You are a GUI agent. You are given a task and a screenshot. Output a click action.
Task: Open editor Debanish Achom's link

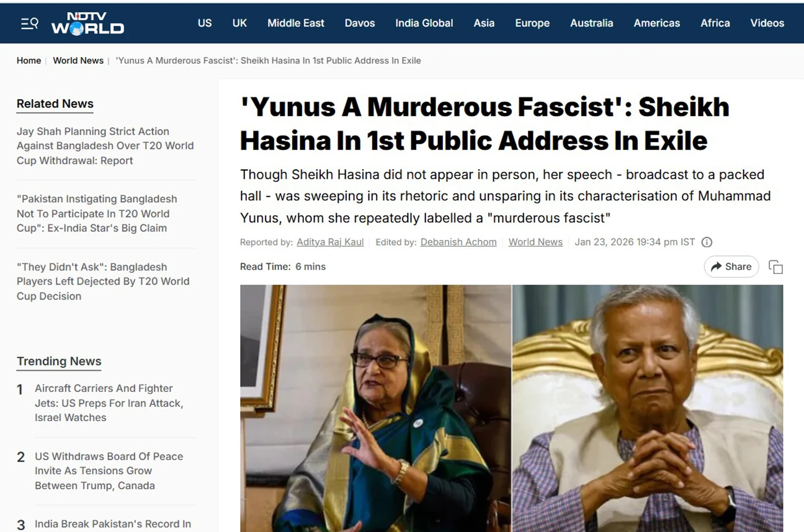[458, 242]
